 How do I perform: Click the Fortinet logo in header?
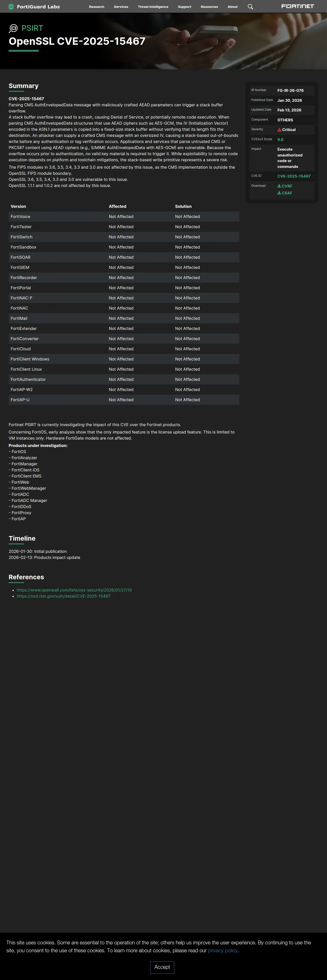(x=298, y=6)
